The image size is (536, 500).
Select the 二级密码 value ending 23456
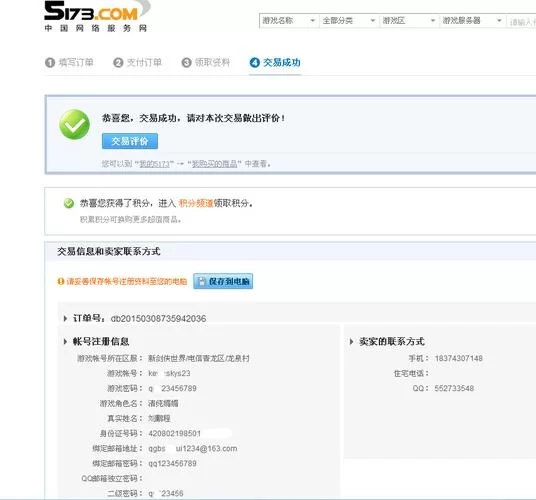pyautogui.click(x=166, y=494)
